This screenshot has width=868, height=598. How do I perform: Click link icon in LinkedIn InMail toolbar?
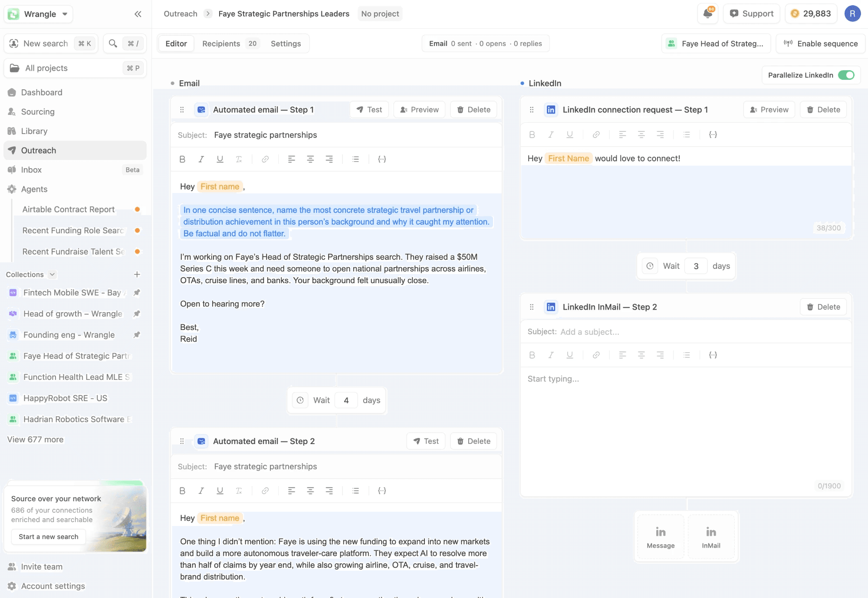596,355
